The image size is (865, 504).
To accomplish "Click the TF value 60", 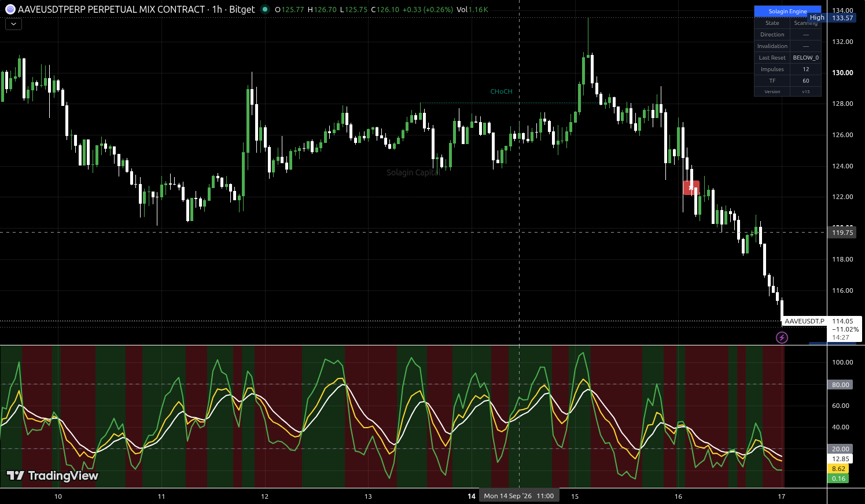I will pos(806,81).
